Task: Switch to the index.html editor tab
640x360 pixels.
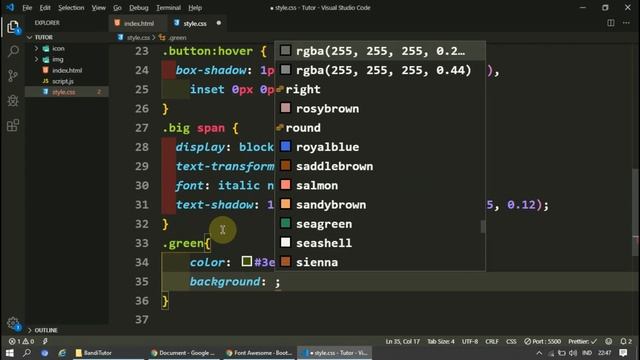Action: [138, 23]
